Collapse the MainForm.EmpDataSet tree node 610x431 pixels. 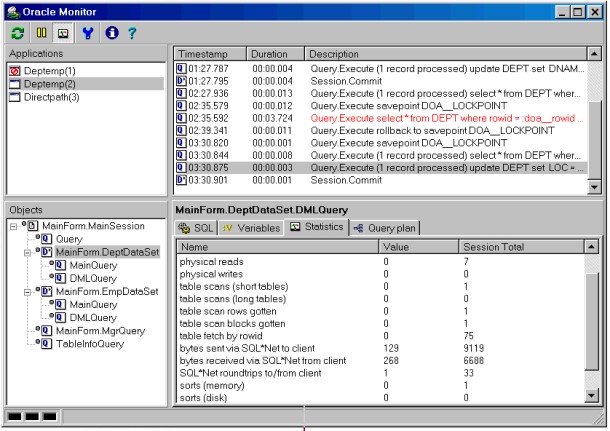(27, 292)
